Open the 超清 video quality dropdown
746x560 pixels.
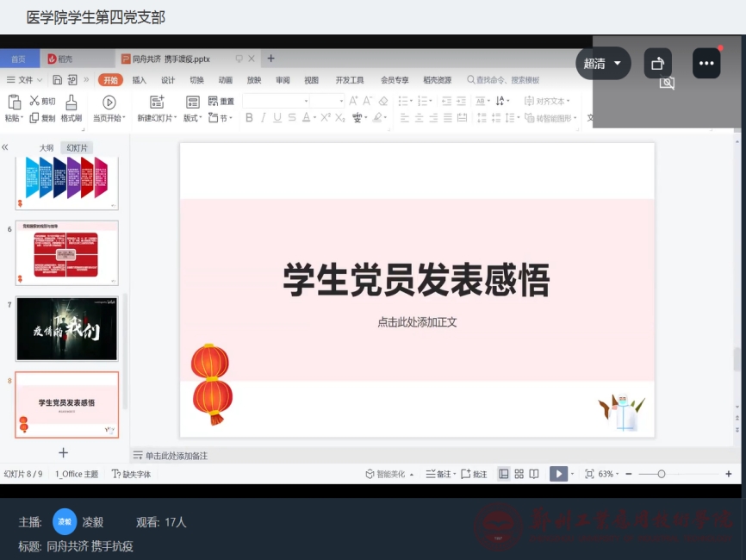pyautogui.click(x=603, y=63)
